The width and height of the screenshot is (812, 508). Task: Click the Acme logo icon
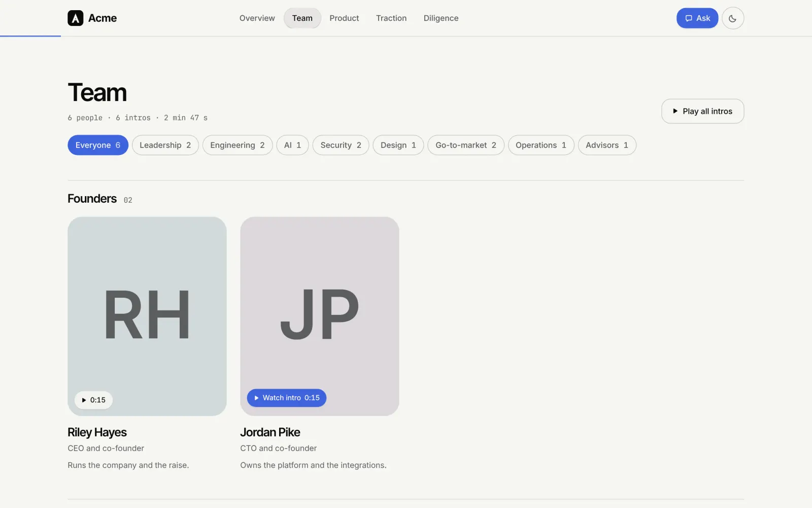point(76,18)
